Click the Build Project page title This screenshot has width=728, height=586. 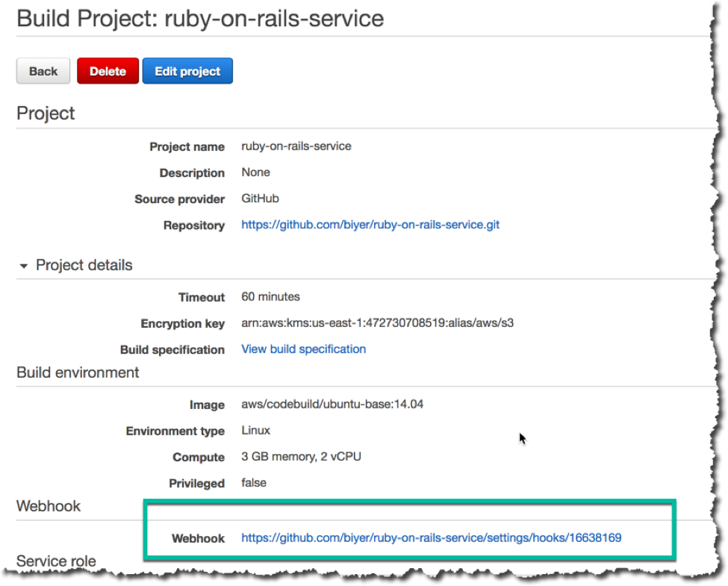click(x=201, y=19)
